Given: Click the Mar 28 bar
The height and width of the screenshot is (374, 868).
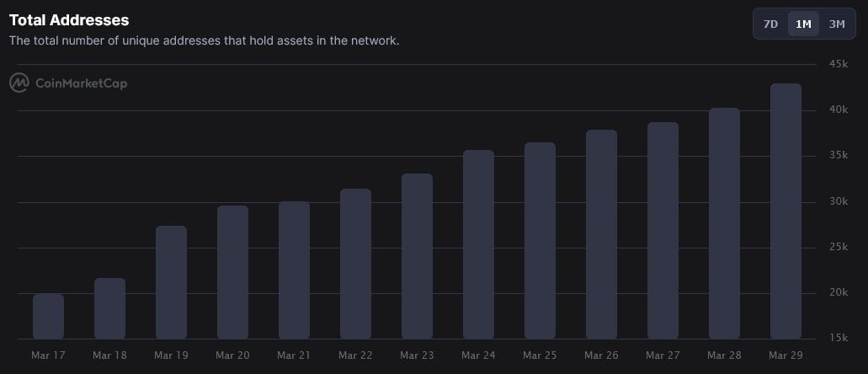Looking at the screenshot, I should (724, 224).
